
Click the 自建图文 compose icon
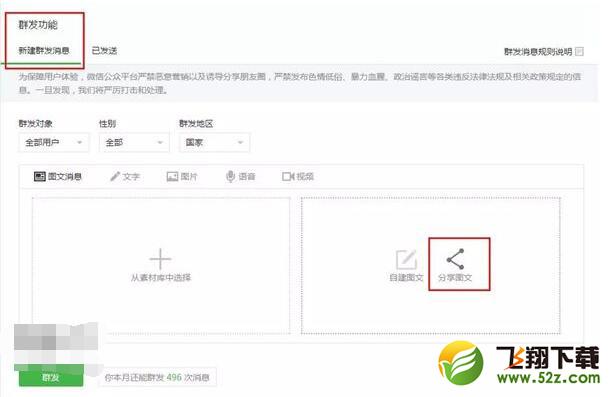pyautogui.click(x=406, y=259)
